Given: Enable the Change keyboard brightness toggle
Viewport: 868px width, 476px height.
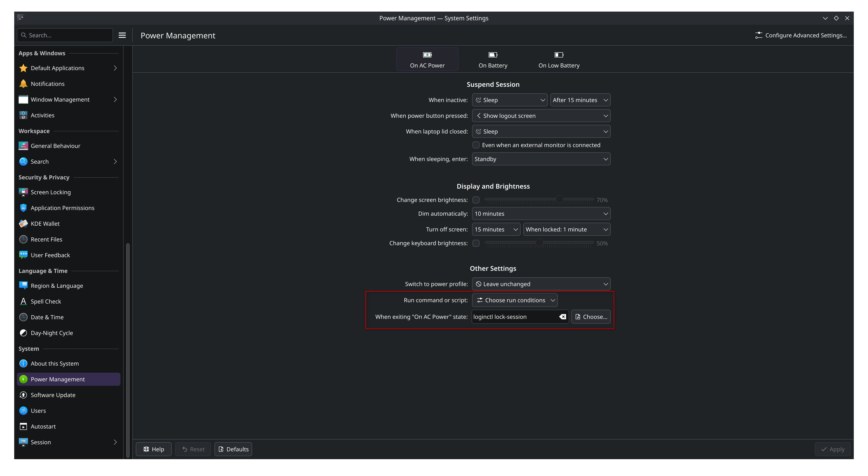Looking at the screenshot, I should (x=476, y=243).
